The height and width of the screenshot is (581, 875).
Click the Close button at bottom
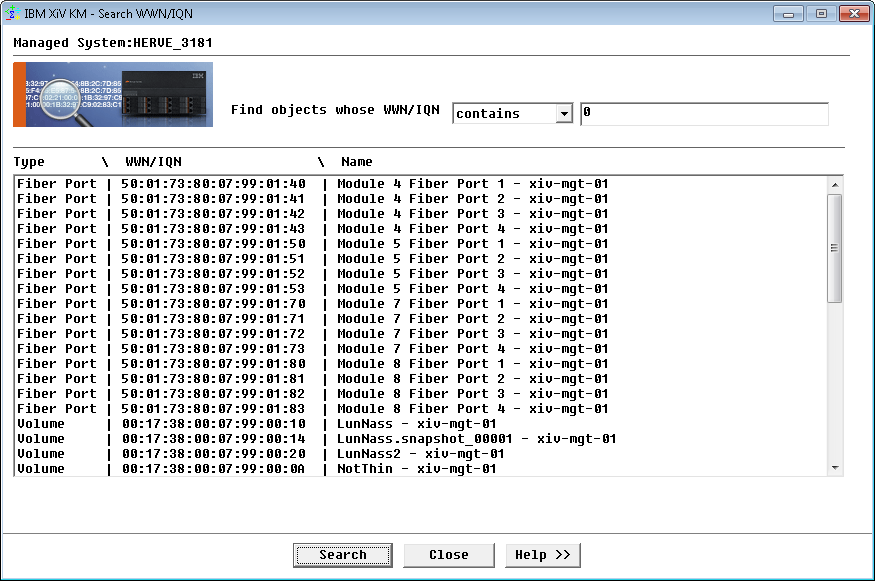tap(449, 555)
